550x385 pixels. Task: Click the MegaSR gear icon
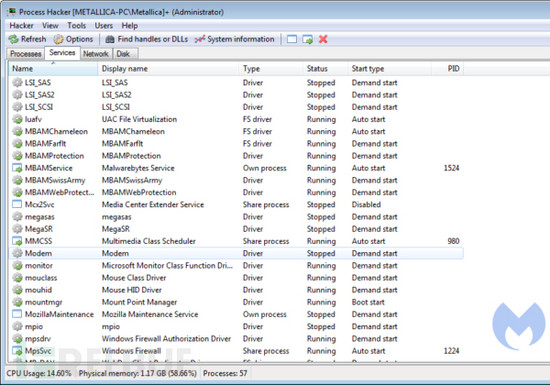click(17, 229)
